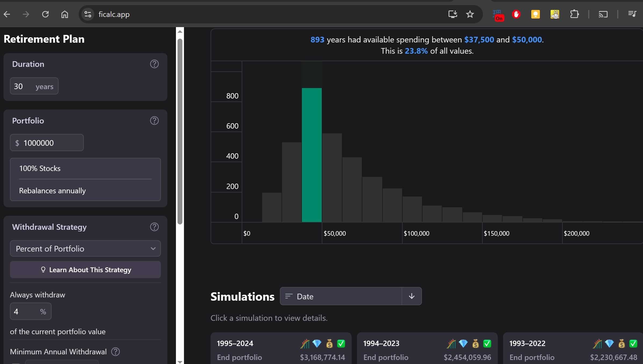Click the red stop-hand extension icon
This screenshot has height=364, width=643.
point(516,14)
